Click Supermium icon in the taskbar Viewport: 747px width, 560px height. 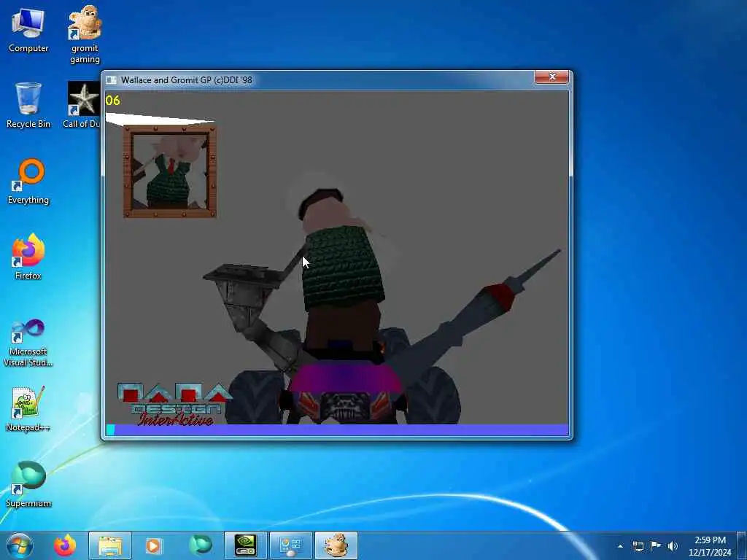[x=201, y=545]
